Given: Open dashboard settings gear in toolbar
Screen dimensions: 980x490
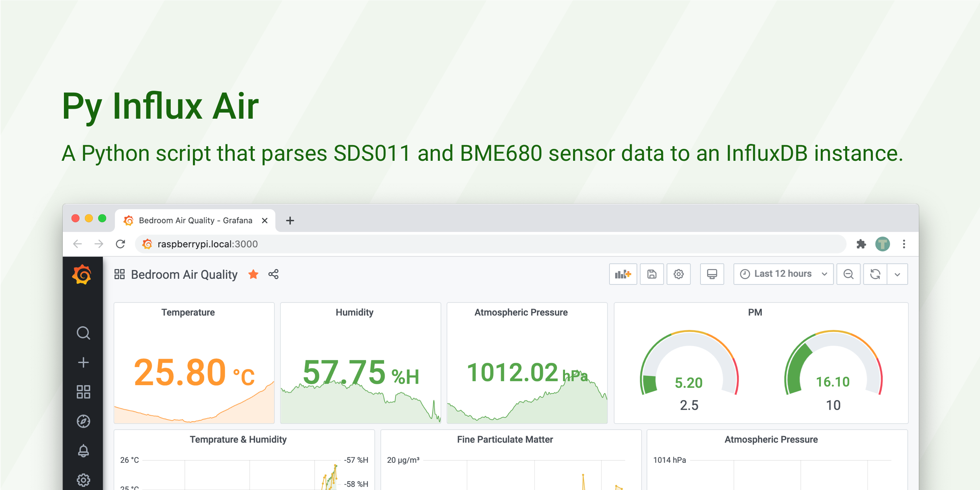Looking at the screenshot, I should point(678,274).
